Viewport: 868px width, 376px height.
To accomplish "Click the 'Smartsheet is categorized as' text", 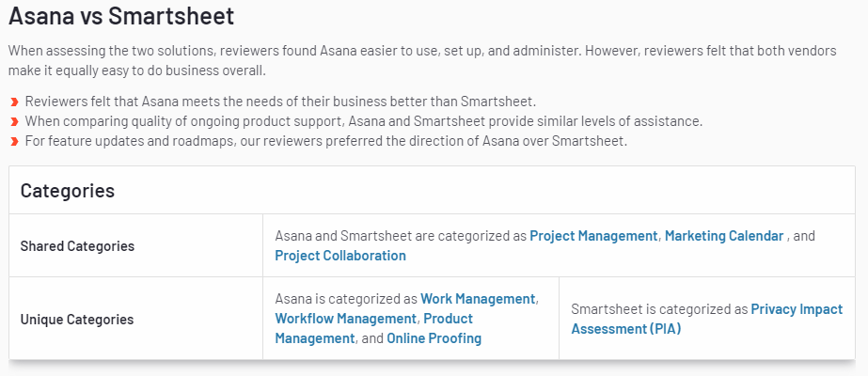I will (659, 309).
